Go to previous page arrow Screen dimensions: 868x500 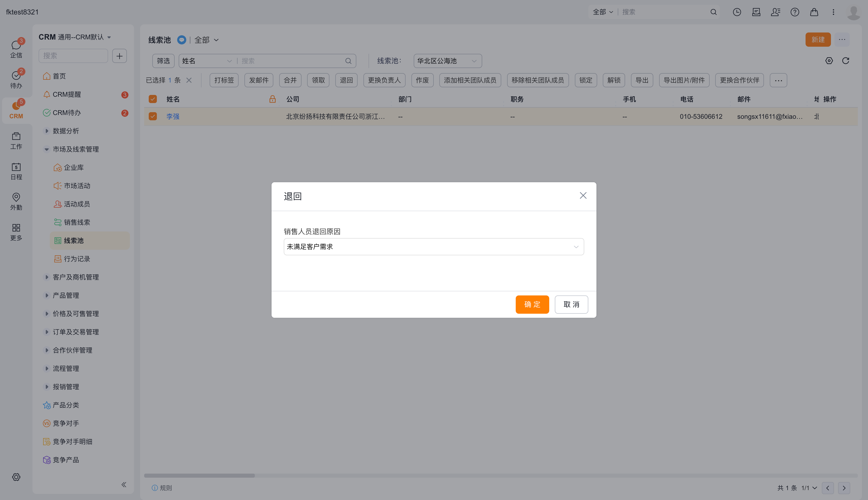pos(827,488)
